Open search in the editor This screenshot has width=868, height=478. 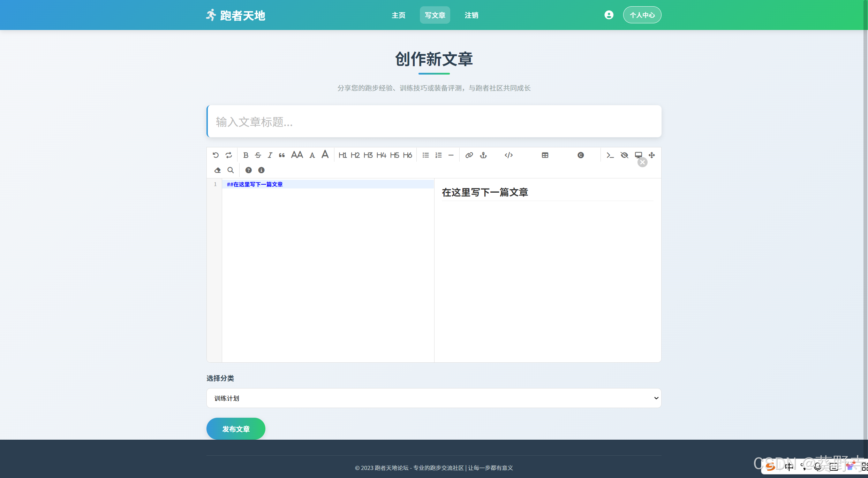[231, 170]
